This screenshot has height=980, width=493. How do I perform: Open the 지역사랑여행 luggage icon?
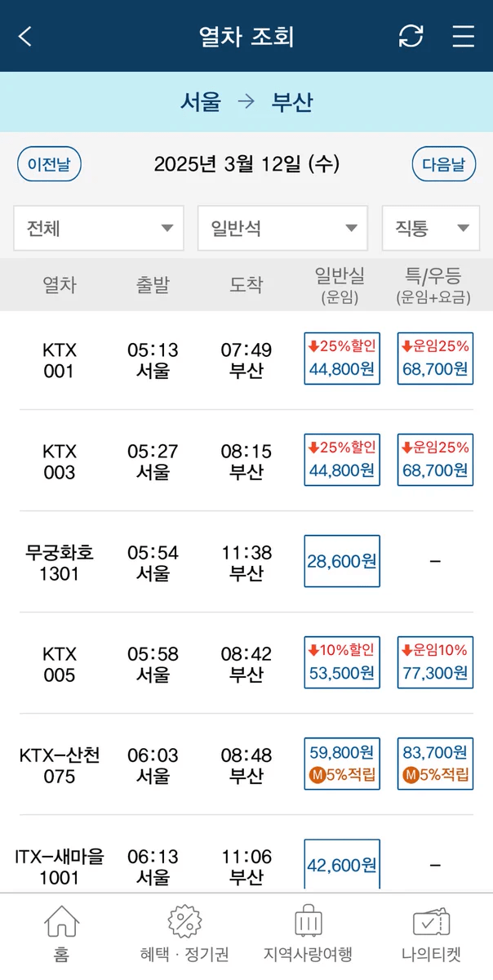(x=308, y=921)
